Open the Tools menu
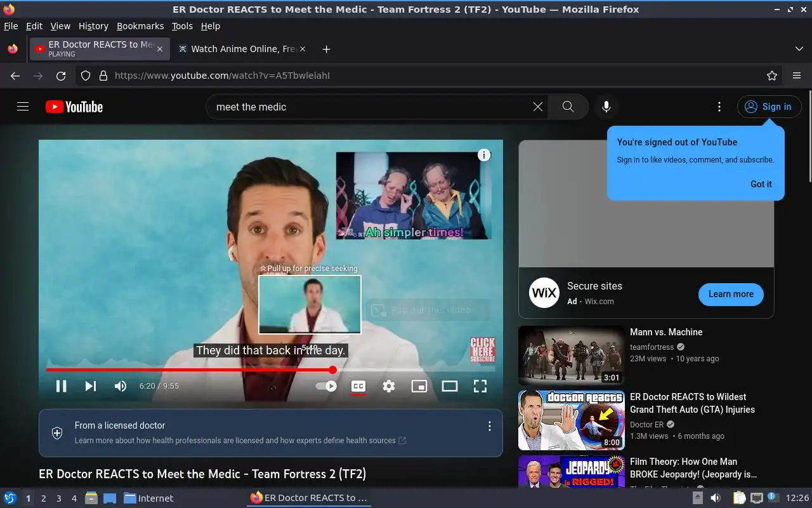 (x=182, y=26)
